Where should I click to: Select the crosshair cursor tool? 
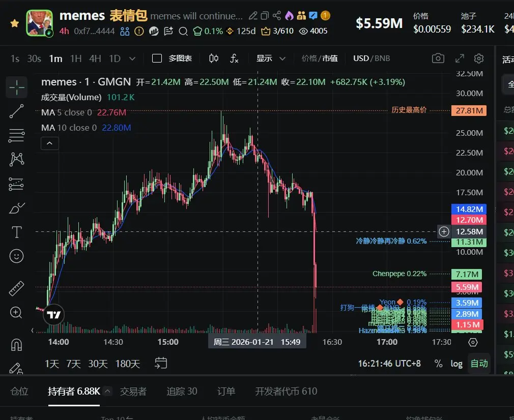pyautogui.click(x=17, y=87)
